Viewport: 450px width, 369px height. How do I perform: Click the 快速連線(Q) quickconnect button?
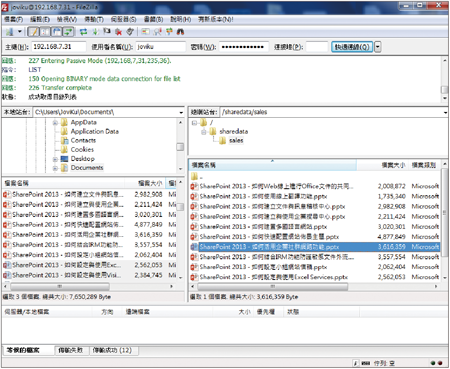(x=352, y=47)
